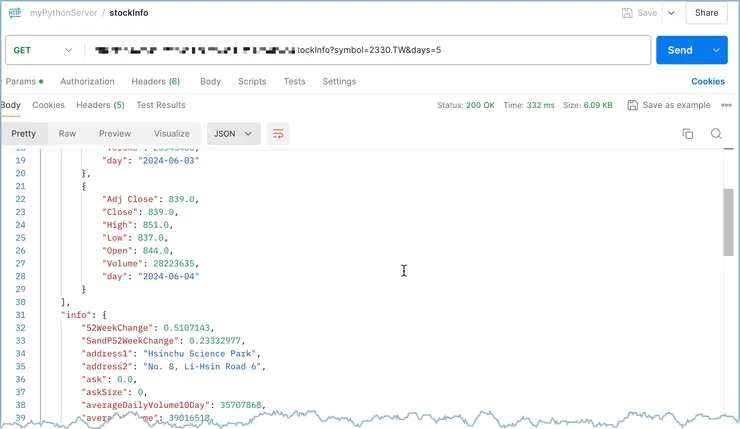Open the Settings request tab
Viewport: 740px width, 429px height.
pos(339,81)
